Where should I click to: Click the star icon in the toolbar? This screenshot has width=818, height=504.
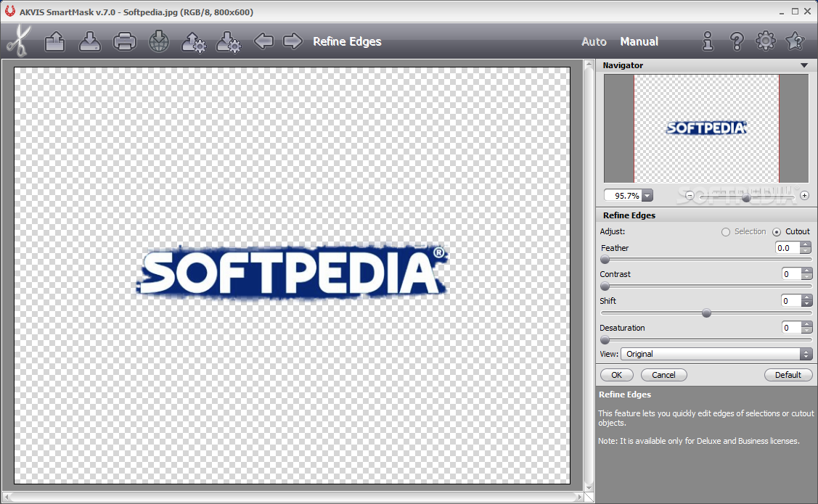click(795, 41)
